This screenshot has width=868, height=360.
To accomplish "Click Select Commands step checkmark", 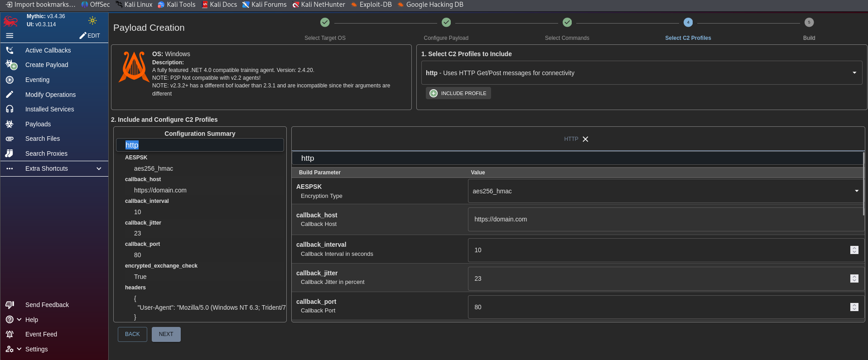I will (x=567, y=22).
